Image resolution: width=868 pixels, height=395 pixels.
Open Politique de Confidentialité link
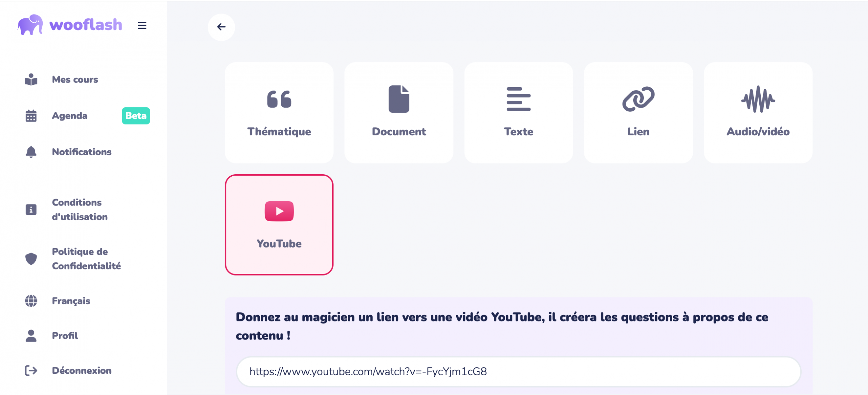[x=86, y=259]
